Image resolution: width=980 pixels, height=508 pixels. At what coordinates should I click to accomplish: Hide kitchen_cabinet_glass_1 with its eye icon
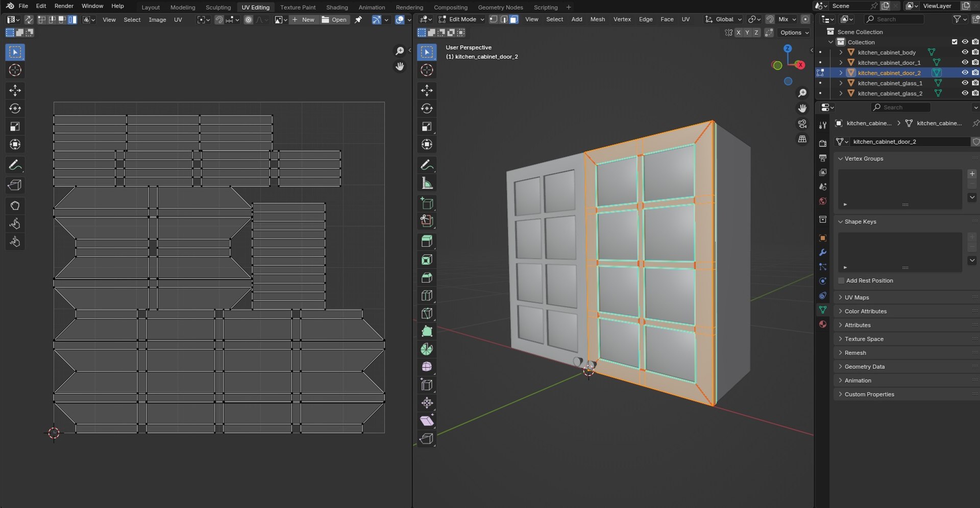(965, 83)
